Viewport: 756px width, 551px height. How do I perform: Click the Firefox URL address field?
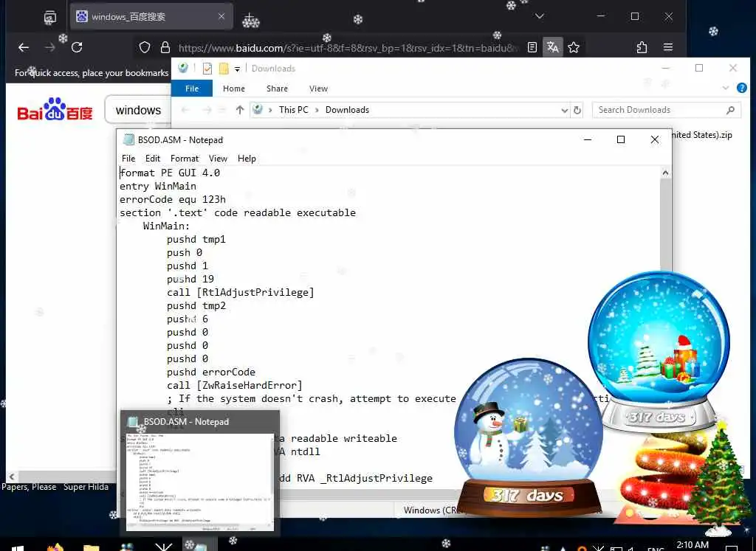tap(348, 48)
